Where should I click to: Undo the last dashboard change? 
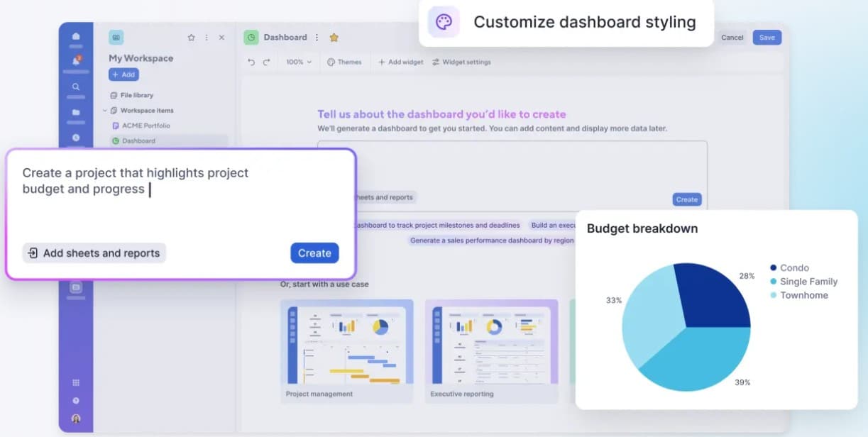pos(251,62)
